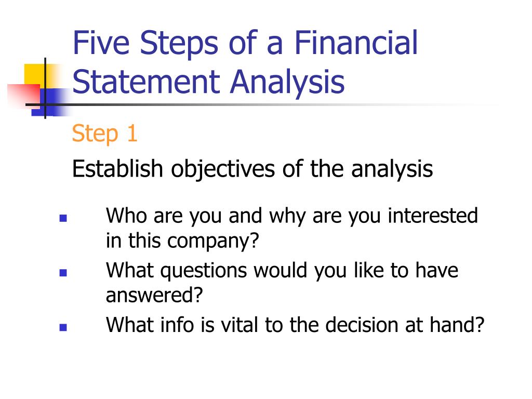This screenshot has width=532, height=399.
Task: Click the word 'Financial' in the title
Action: pyautogui.click(x=356, y=43)
